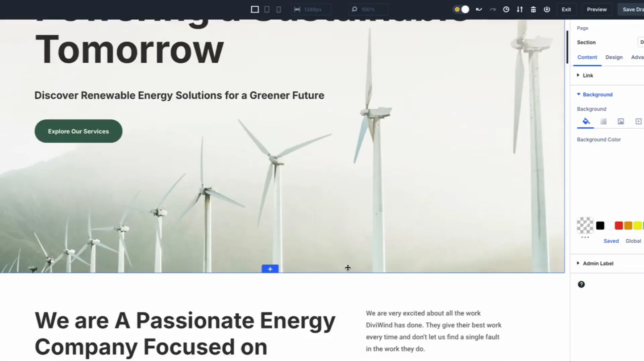This screenshot has width=644, height=362.
Task: Open the Saved colors tab
Action: point(611,241)
